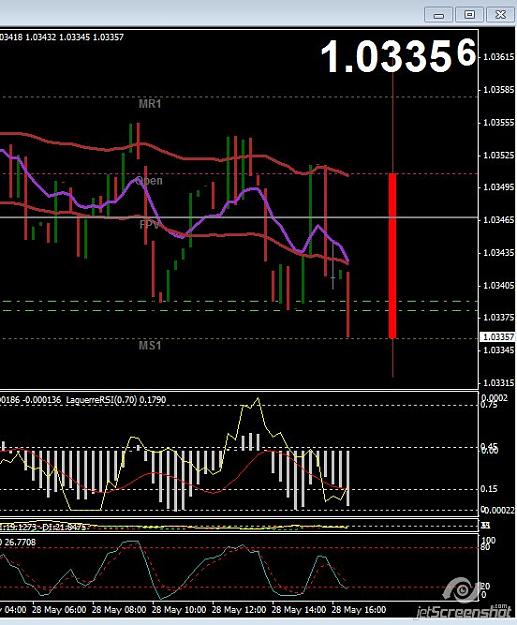Click the 1.03435 price scale value
Viewport: 517px width, 625px height.
pyautogui.click(x=498, y=253)
